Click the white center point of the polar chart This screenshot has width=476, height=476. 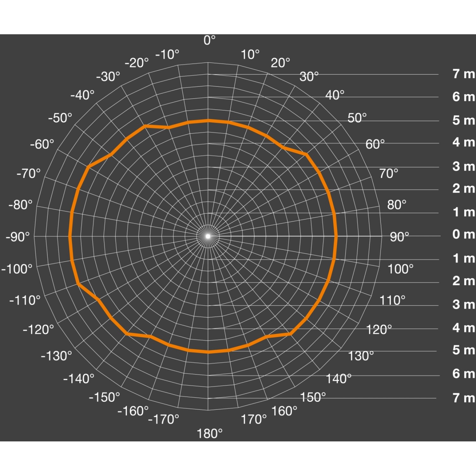point(208,236)
